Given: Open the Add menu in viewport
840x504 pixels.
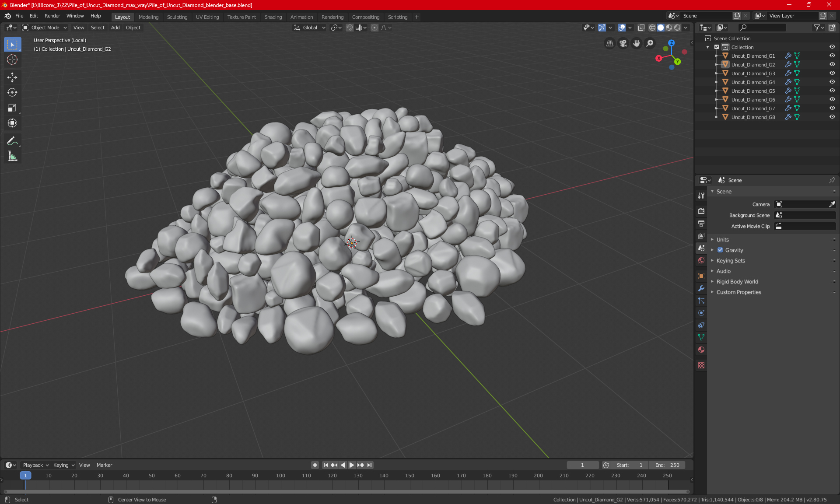Looking at the screenshot, I should point(115,28).
